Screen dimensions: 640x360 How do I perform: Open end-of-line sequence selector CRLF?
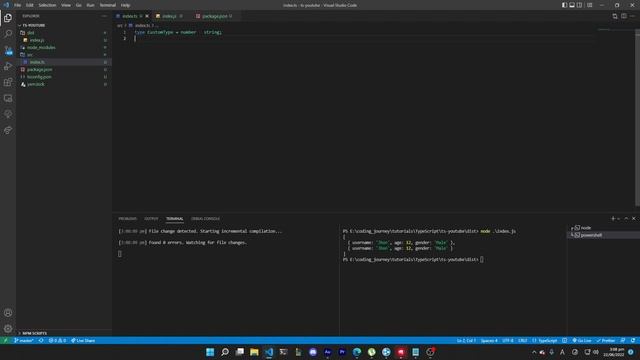[x=522, y=340]
